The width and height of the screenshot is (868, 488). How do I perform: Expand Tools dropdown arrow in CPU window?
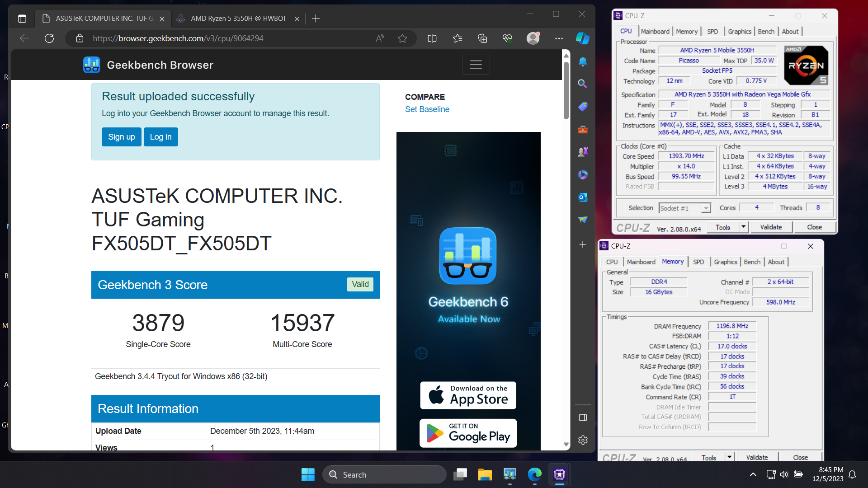(744, 227)
